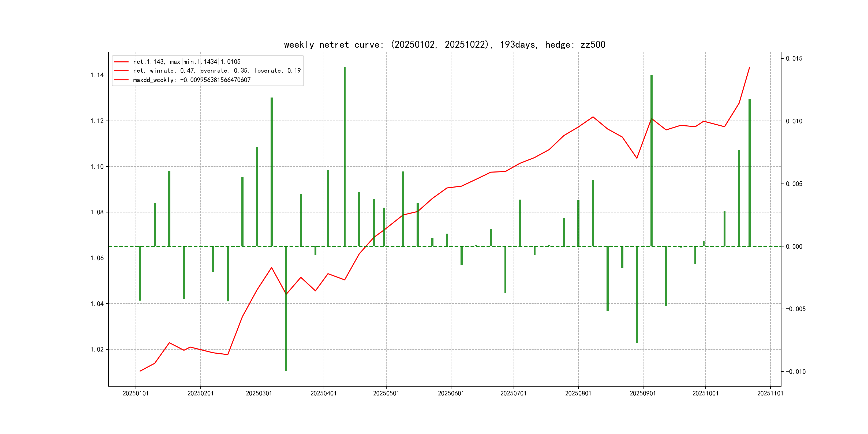Click the final peak of the red net curve
868x434 pixels.
pyautogui.click(x=749, y=68)
